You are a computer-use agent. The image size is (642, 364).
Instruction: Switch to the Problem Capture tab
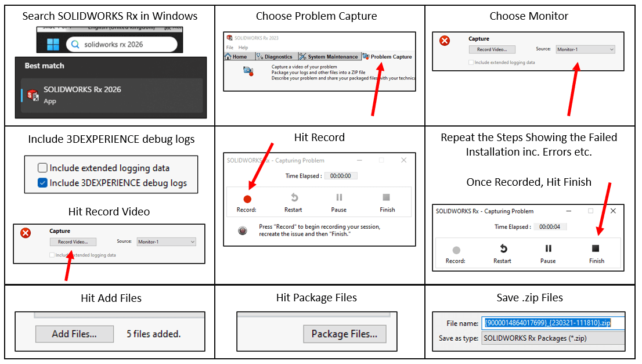tap(387, 57)
